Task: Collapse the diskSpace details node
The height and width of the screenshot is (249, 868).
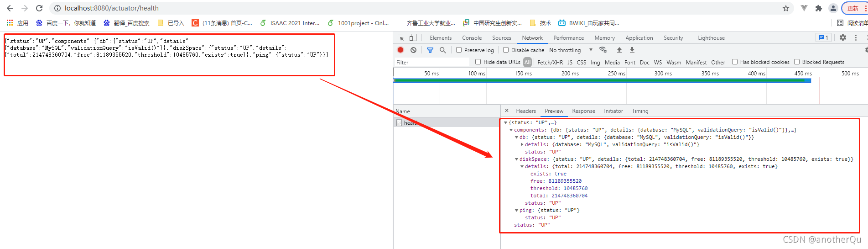Action: pyautogui.click(x=522, y=166)
